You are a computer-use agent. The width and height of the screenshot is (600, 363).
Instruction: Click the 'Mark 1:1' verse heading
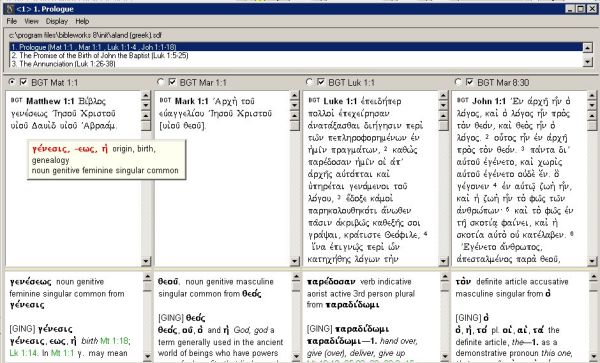pos(191,101)
